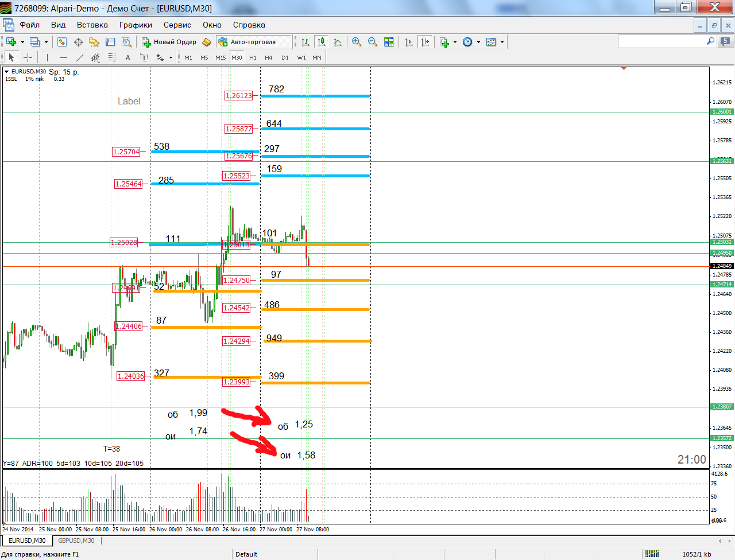Switch to the GBPUSD,M30 chart tab

pyautogui.click(x=76, y=540)
